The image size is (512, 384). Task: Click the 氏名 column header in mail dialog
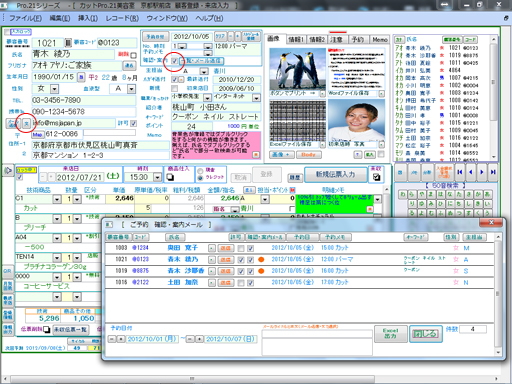coord(175,237)
